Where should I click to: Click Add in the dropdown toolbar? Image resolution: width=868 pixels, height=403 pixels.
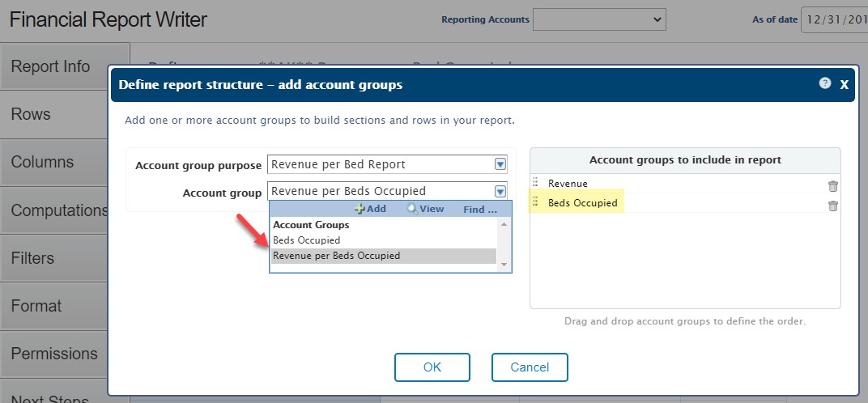click(370, 209)
